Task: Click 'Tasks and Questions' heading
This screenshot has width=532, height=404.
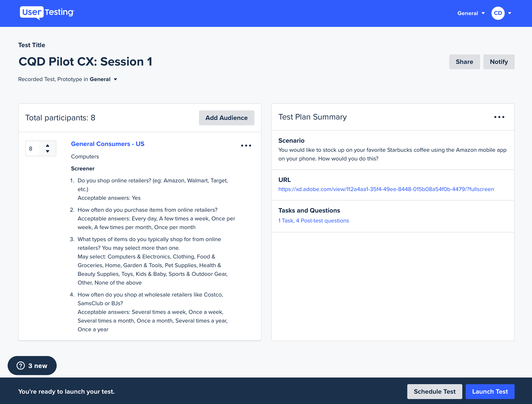Action: point(309,210)
